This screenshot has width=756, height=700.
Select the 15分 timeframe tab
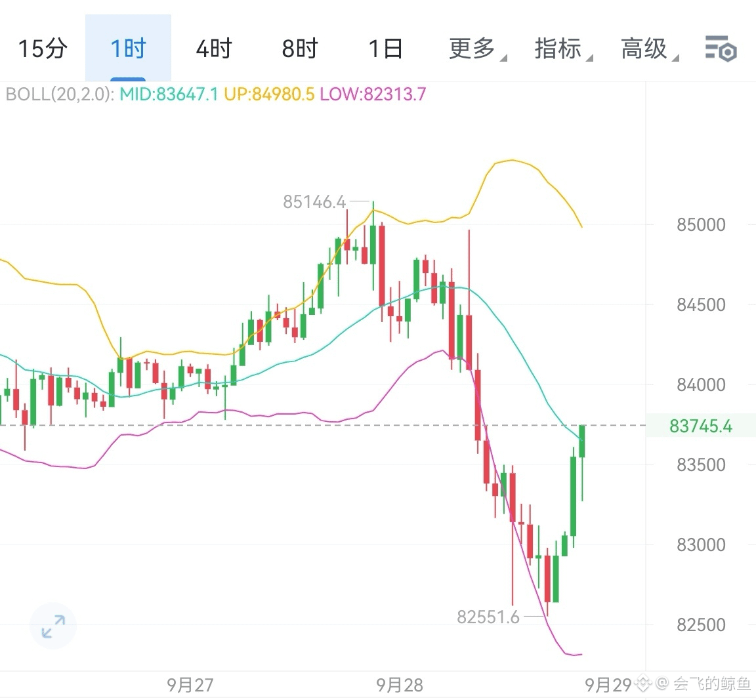pyautogui.click(x=43, y=49)
